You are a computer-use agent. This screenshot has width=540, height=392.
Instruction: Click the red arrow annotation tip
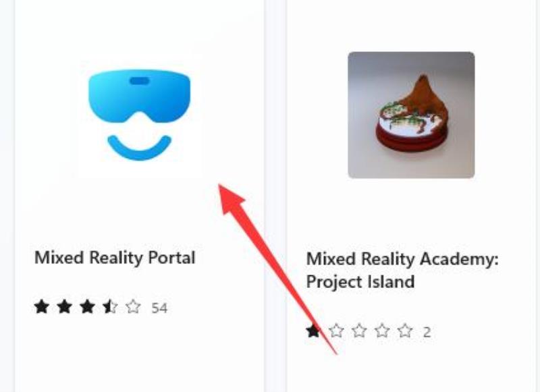click(x=221, y=186)
